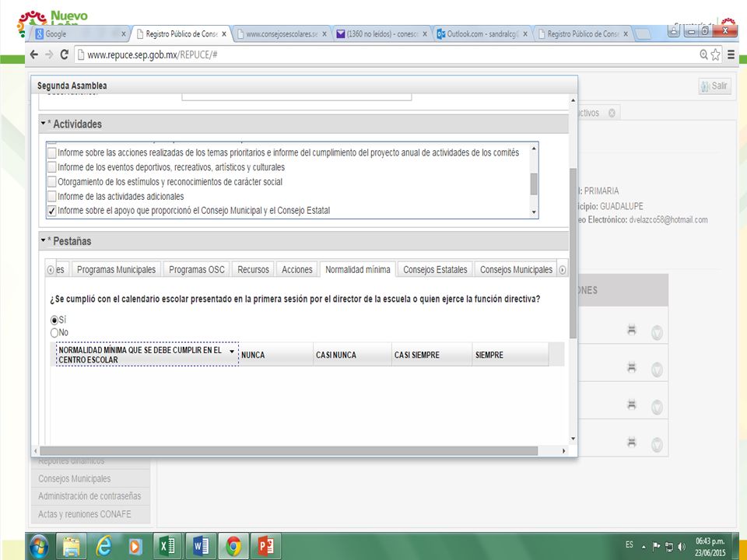747x560 pixels.
Task: Click the topmost round down-arrow icon in background
Action: tap(657, 332)
